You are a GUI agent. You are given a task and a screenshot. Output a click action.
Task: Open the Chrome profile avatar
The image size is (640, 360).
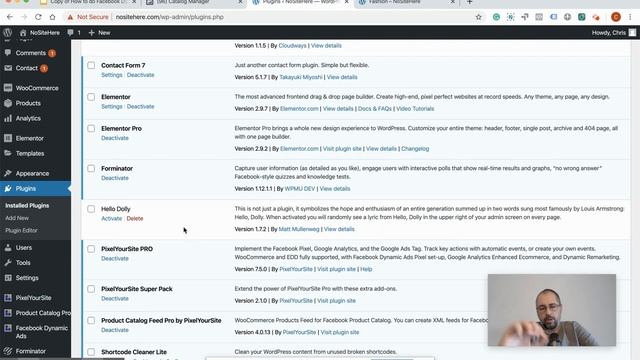(x=616, y=17)
